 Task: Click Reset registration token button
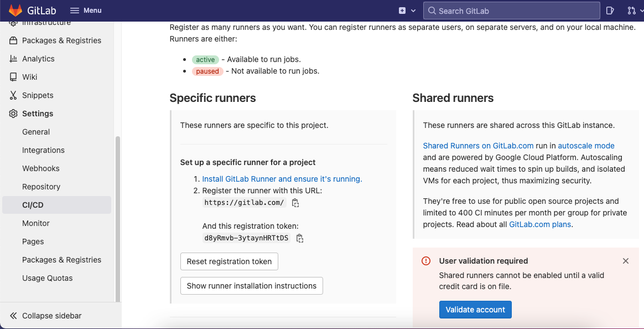(x=229, y=261)
